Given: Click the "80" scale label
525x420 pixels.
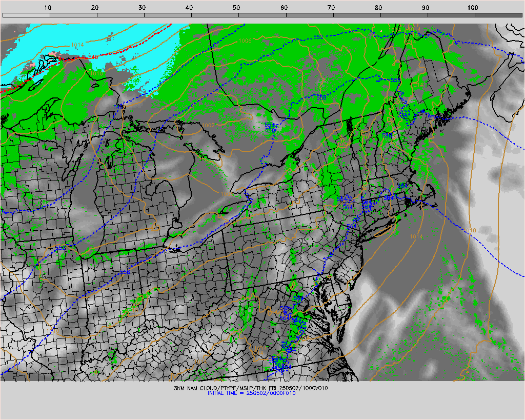Looking at the screenshot, I should point(378,7).
